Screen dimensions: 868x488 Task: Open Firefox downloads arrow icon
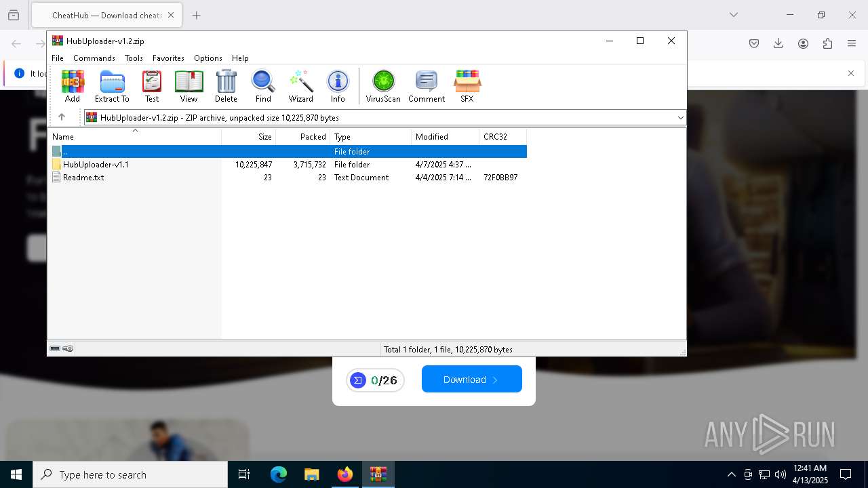coord(778,43)
